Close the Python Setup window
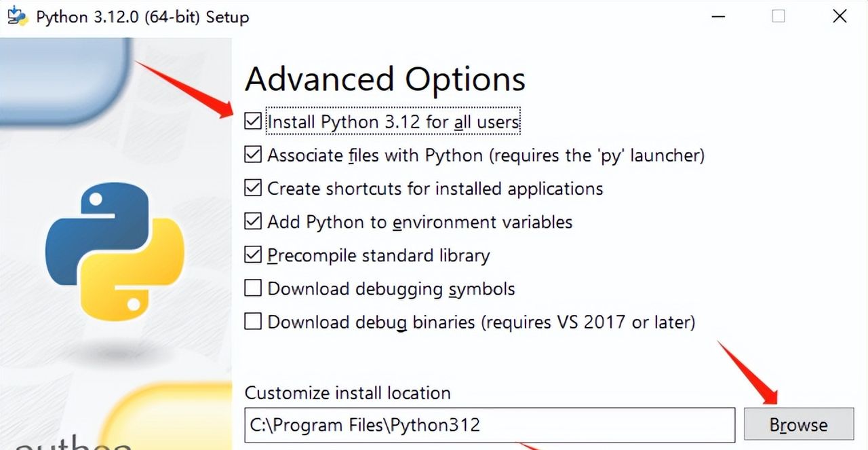 (x=840, y=16)
